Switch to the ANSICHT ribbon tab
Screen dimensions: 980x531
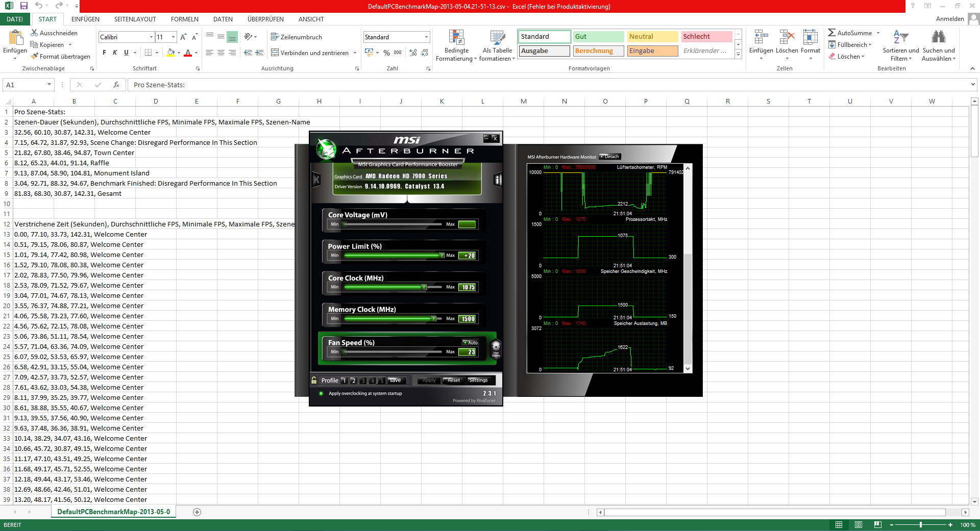pyautogui.click(x=311, y=19)
